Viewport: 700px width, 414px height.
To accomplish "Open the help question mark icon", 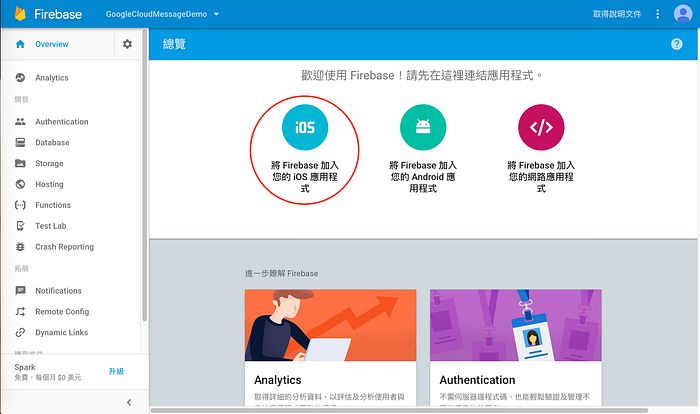I will coord(677,44).
